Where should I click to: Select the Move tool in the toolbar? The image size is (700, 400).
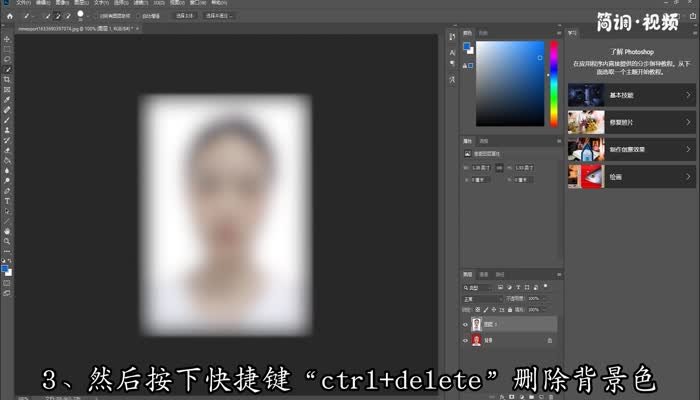7,39
